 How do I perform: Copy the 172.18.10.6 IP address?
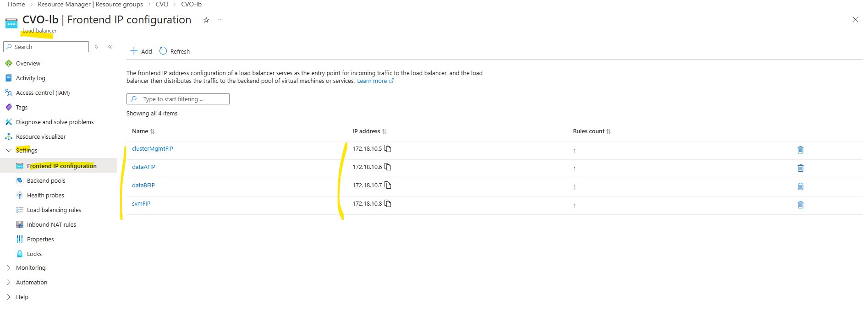[x=388, y=167]
